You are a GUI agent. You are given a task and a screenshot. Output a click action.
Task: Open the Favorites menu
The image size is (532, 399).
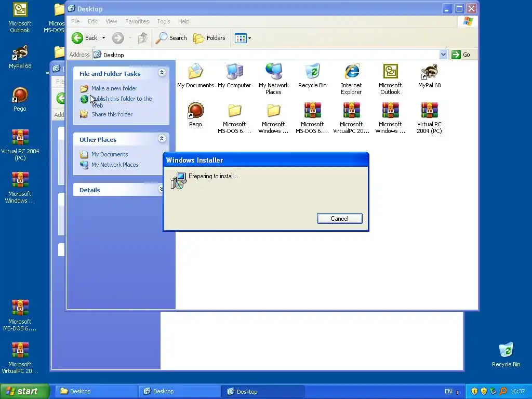coord(137,21)
